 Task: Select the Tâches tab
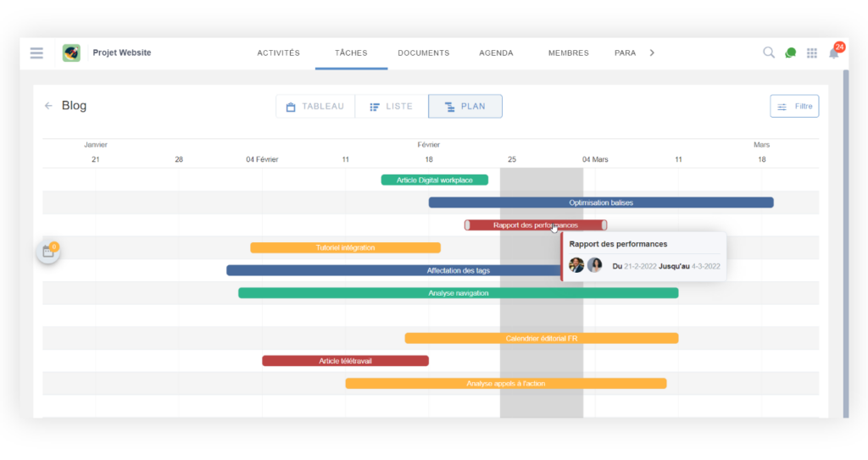click(x=351, y=53)
